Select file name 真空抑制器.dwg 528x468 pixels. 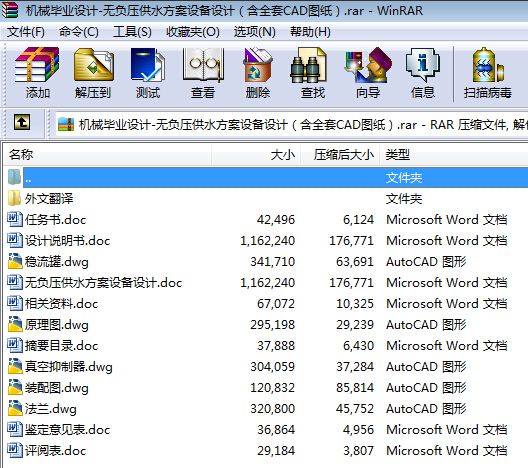69,367
